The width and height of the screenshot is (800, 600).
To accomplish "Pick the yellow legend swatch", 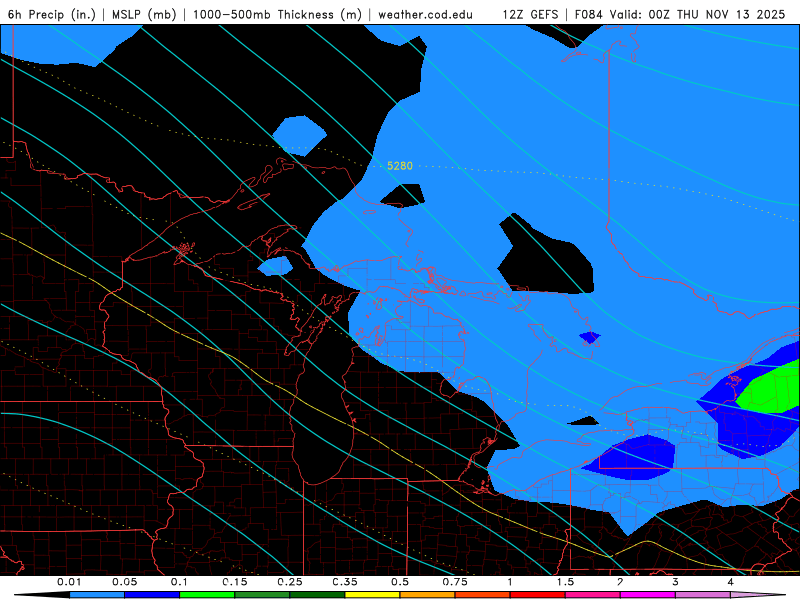I will click(x=372, y=595).
